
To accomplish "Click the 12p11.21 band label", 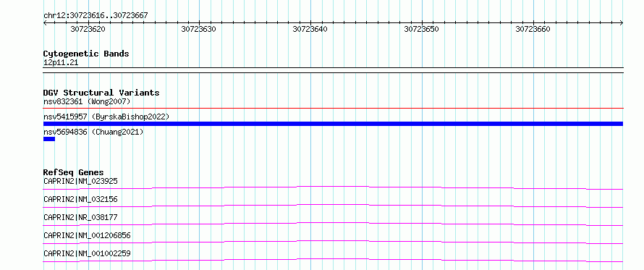I will (x=61, y=63).
